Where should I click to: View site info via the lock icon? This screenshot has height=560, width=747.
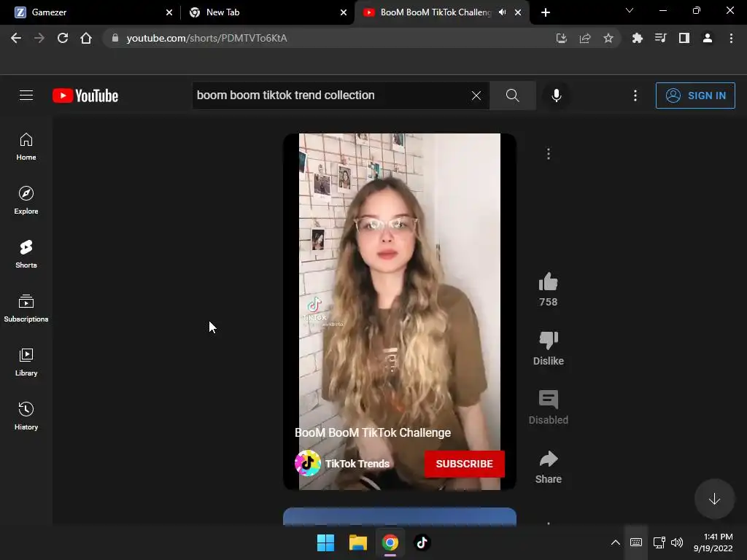[x=115, y=38]
